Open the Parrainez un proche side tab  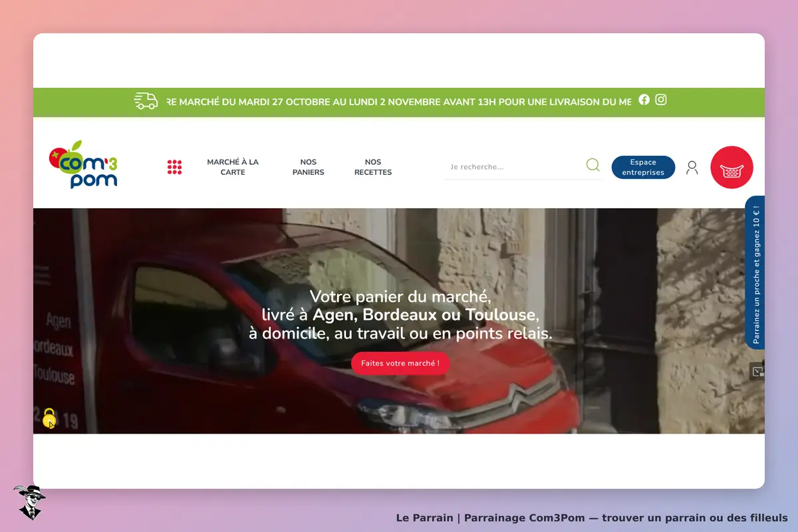[x=755, y=273]
